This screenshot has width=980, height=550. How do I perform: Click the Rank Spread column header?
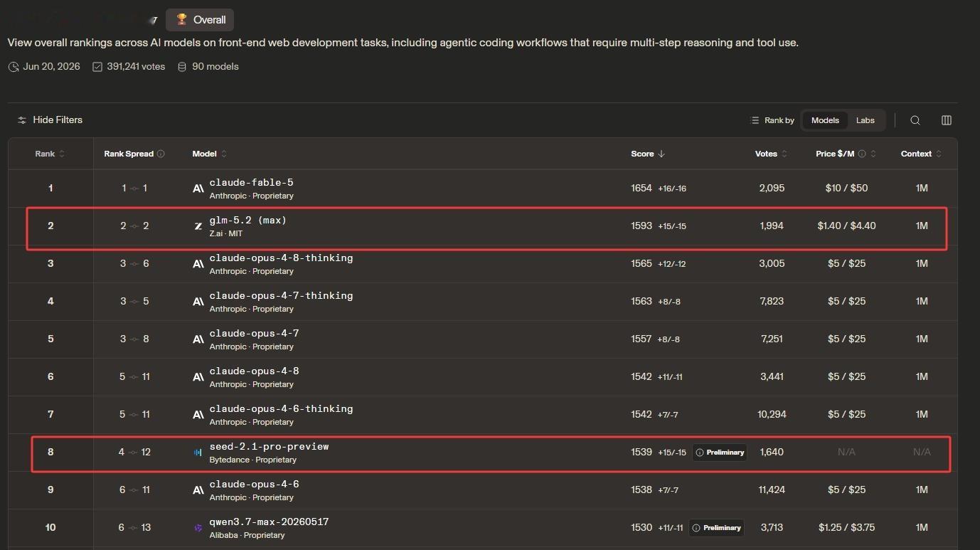pyautogui.click(x=134, y=154)
